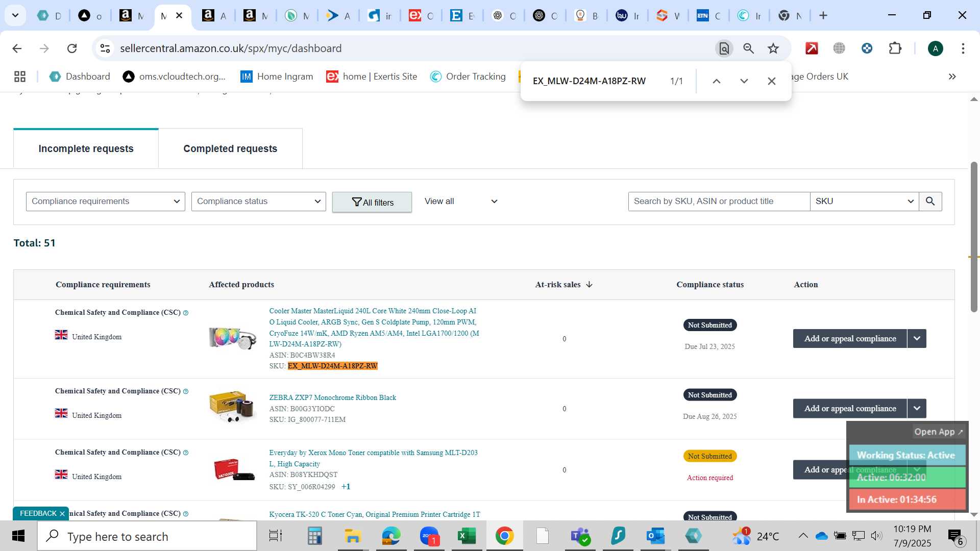This screenshot has height=551, width=980.
Task: Click FEEDBACK button
Action: coord(38,514)
